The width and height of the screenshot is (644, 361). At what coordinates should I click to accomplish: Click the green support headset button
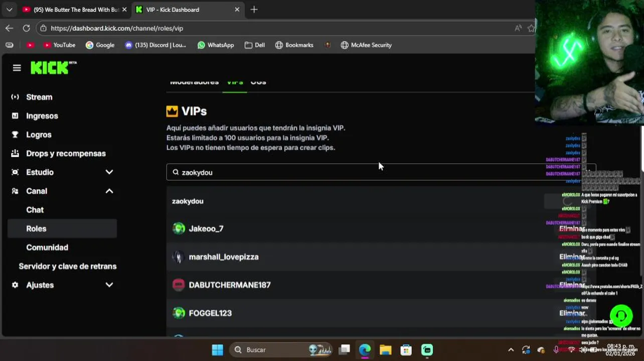(621, 316)
